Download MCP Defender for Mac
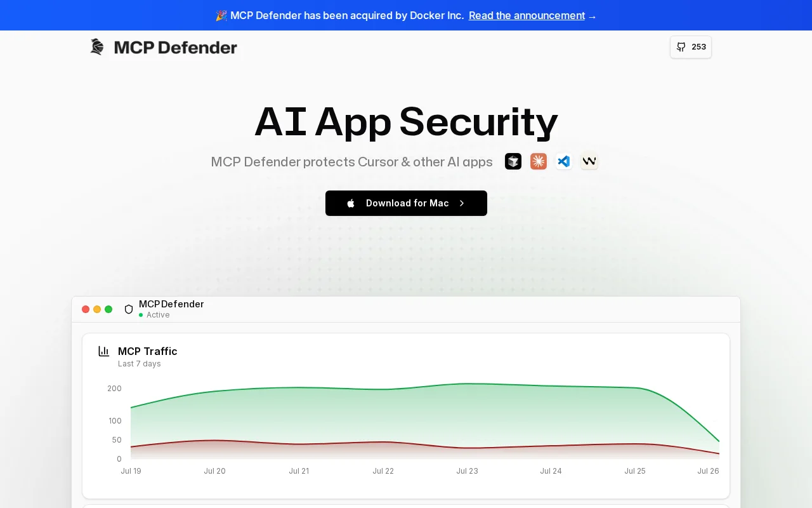812x508 pixels. [x=406, y=203]
